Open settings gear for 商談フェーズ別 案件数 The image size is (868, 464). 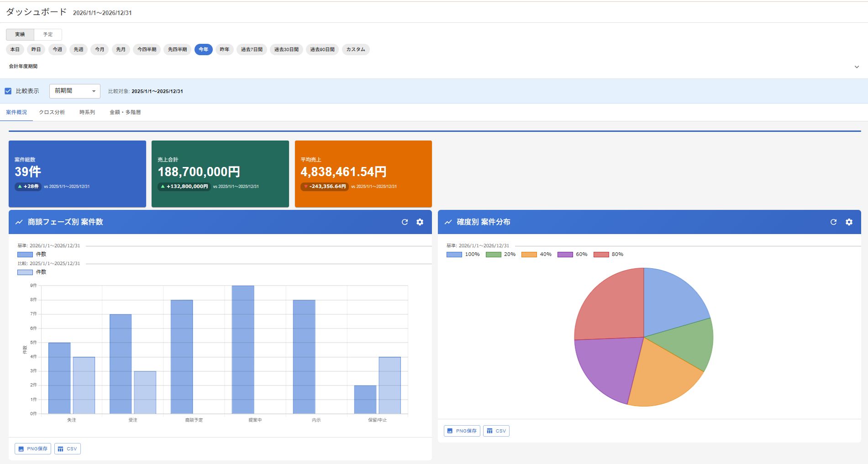[420, 222]
